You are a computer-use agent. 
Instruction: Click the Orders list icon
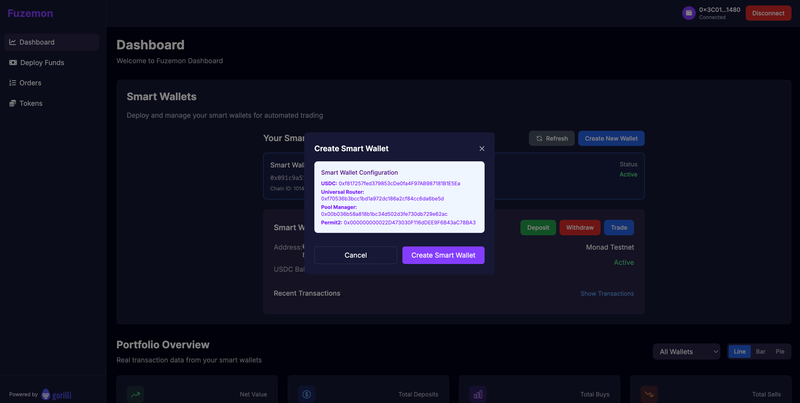12,83
